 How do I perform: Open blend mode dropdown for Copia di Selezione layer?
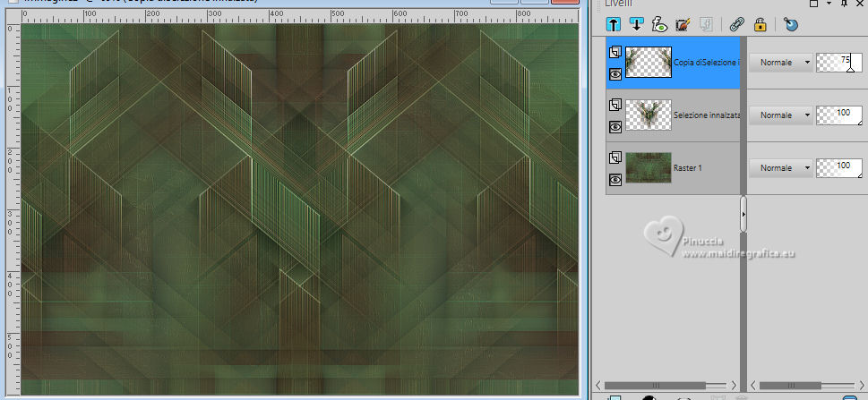780,63
